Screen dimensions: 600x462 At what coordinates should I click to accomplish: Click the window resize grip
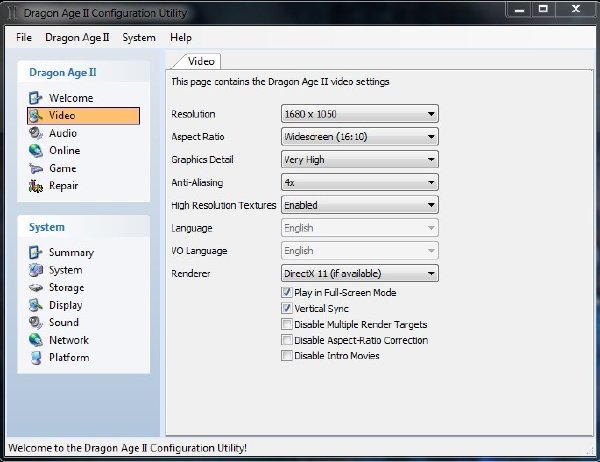click(590, 451)
